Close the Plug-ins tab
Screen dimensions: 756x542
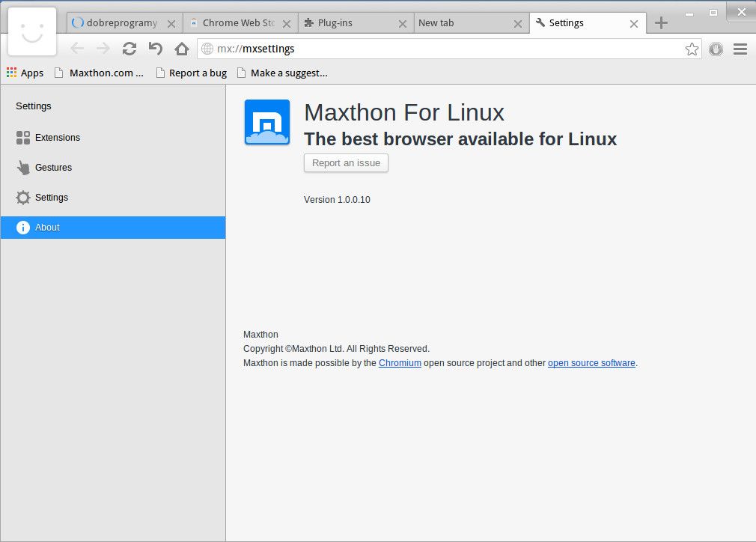pos(403,24)
